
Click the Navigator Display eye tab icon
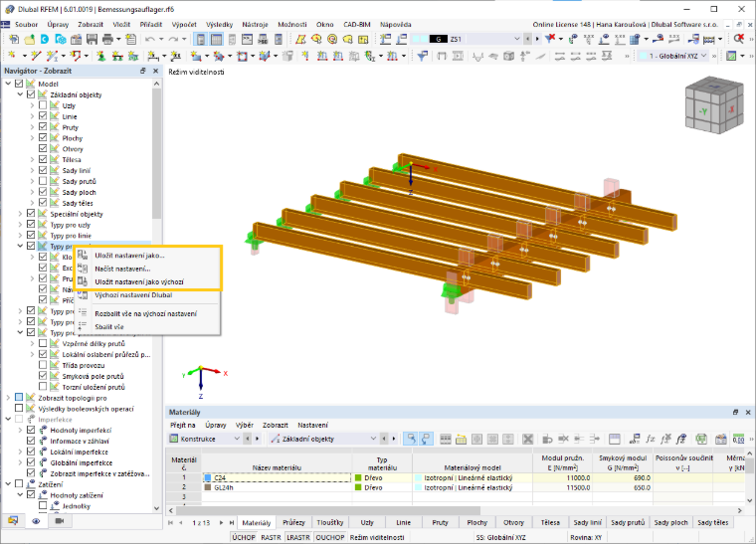[x=36, y=521]
